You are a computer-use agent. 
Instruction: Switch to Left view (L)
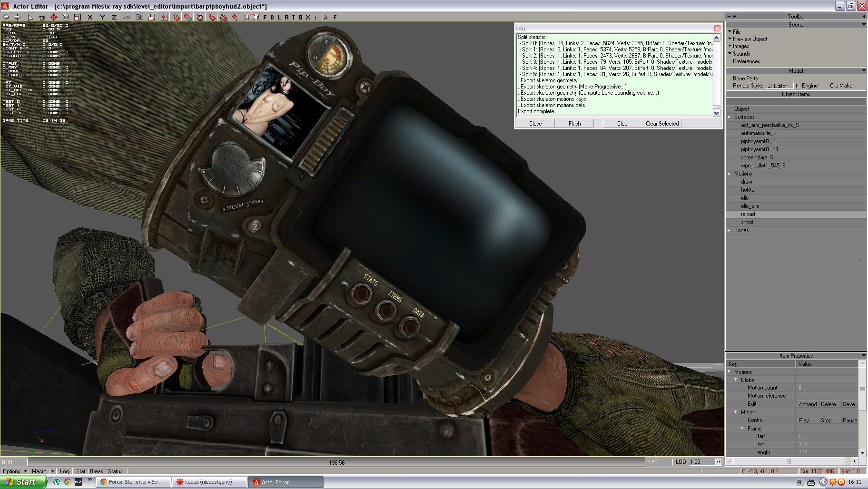[279, 17]
